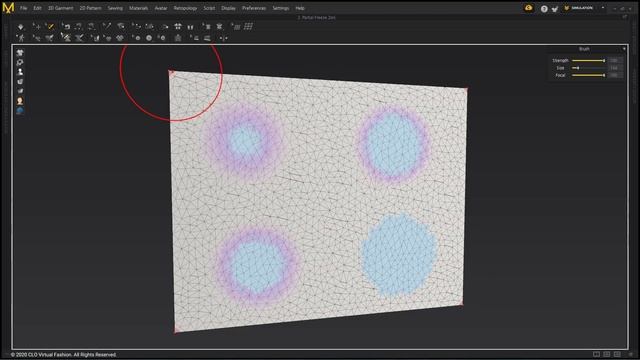Screen dimensions: 640x360
Task: Open the Preferences menu
Action: tap(254, 8)
